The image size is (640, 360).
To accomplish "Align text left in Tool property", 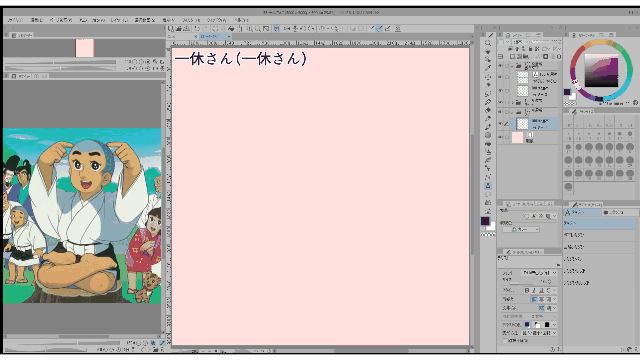I will 534,299.
